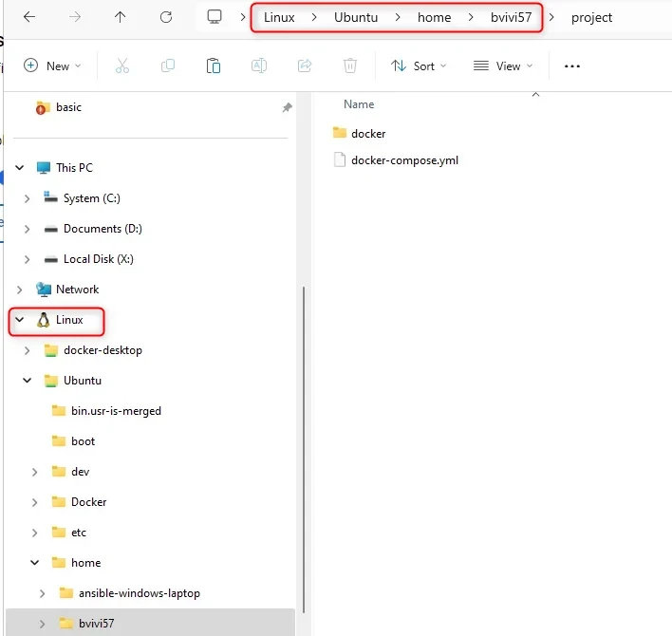Click the Delete trash icon
This screenshot has height=636, width=672.
350,65
